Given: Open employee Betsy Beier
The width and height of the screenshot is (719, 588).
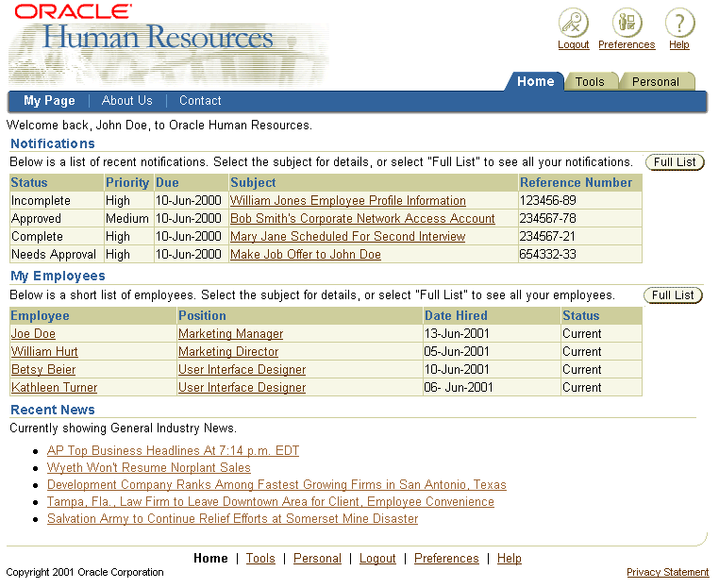Looking at the screenshot, I should click(x=43, y=370).
